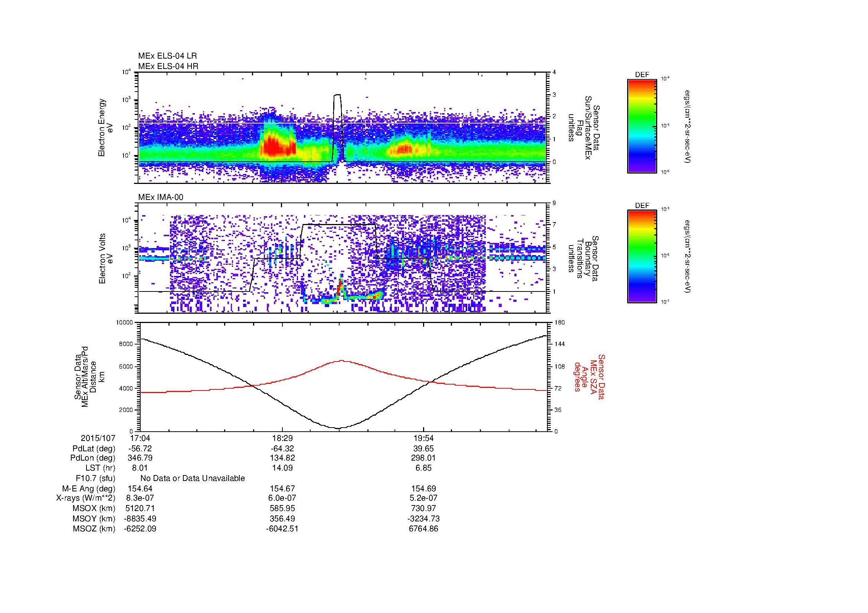The height and width of the screenshot is (613, 868).
Task: Click the SZA curve peak in bottom panel
Action: (341, 361)
